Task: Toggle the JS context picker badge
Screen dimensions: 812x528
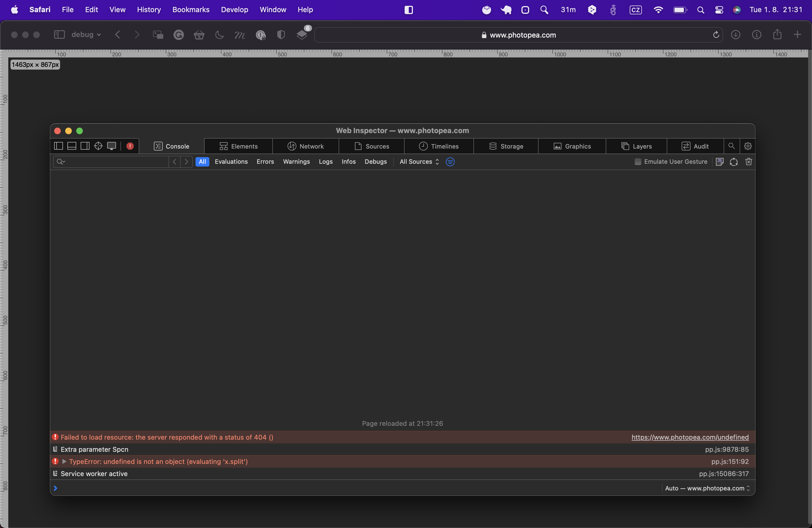Action: click(719, 162)
